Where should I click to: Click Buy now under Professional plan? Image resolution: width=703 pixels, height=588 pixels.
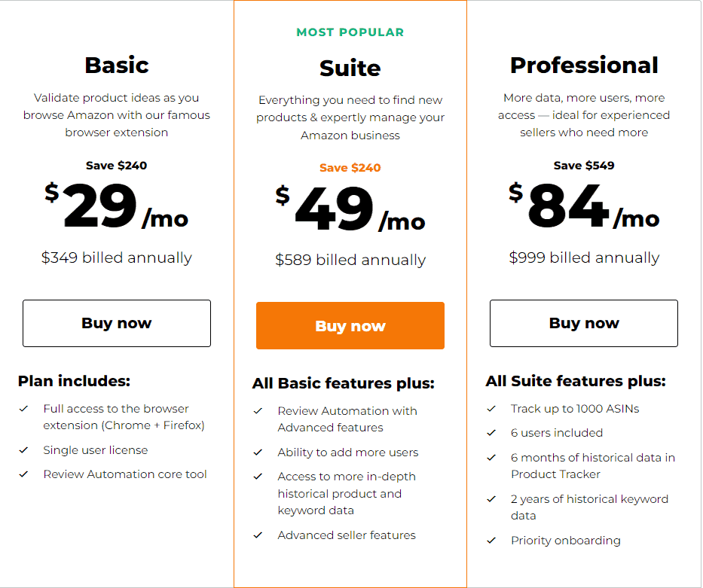(584, 323)
